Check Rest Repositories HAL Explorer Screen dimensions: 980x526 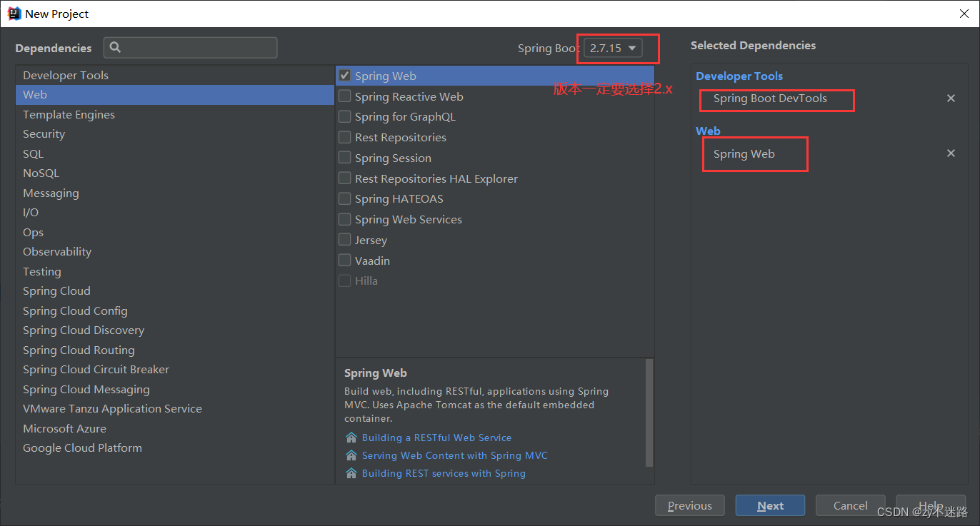(x=345, y=178)
